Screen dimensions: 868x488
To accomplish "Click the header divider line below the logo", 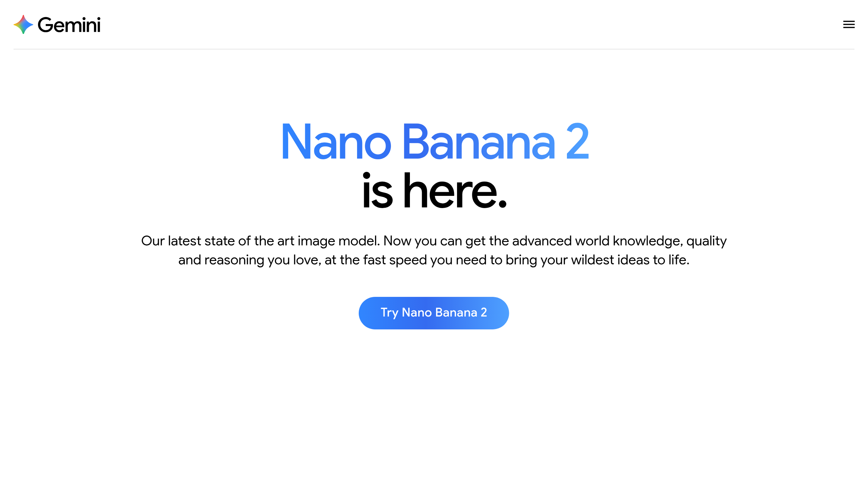I will (x=434, y=49).
